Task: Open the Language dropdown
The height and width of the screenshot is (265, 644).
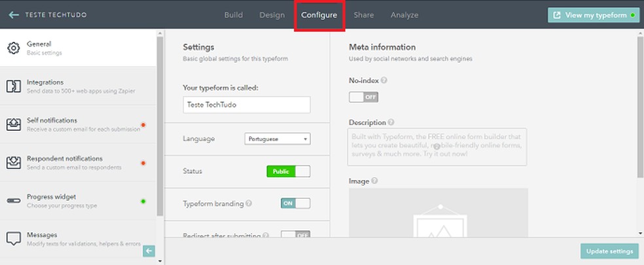Action: coord(277,139)
